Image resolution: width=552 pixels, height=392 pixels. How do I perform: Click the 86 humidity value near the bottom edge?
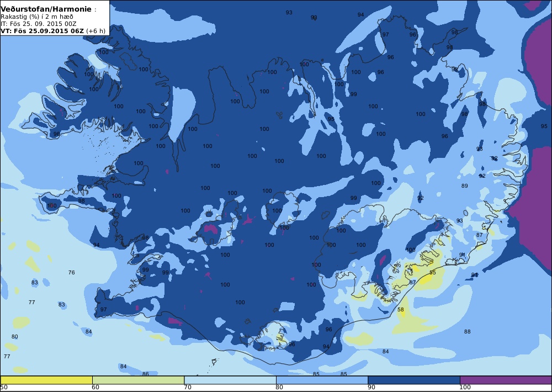pos(145,374)
